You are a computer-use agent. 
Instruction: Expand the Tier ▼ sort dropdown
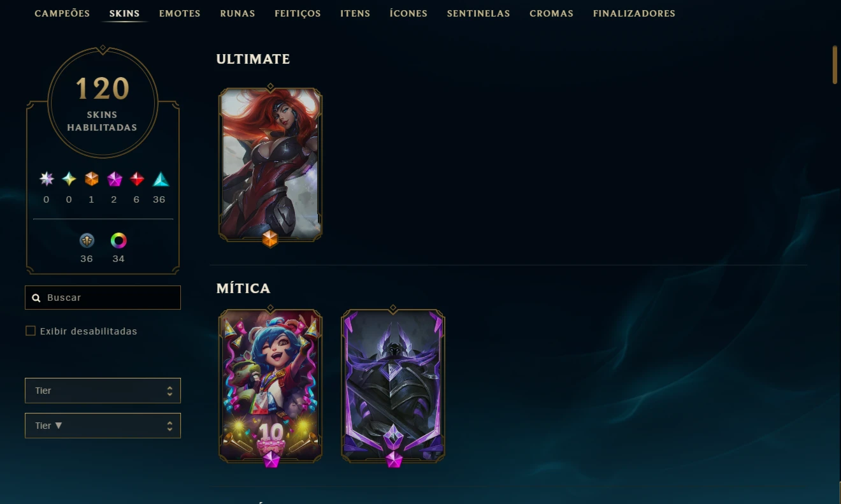[x=103, y=426]
